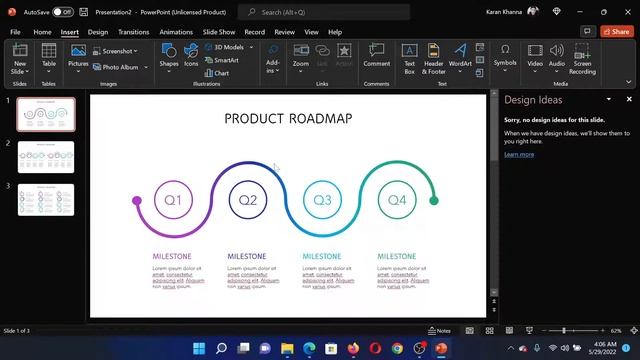Open the Table insert tool
This screenshot has width=640, height=360.
[x=49, y=58]
